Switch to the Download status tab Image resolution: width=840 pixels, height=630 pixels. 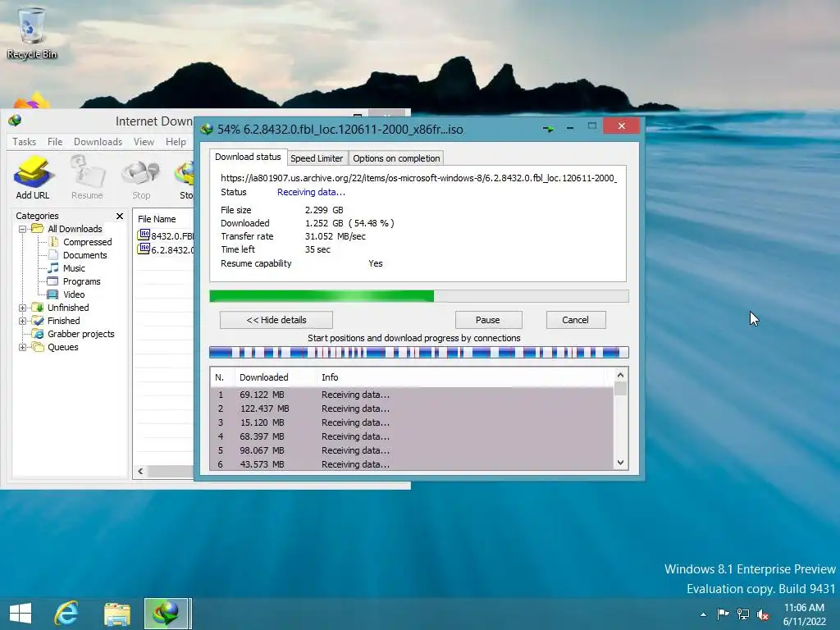(x=248, y=157)
